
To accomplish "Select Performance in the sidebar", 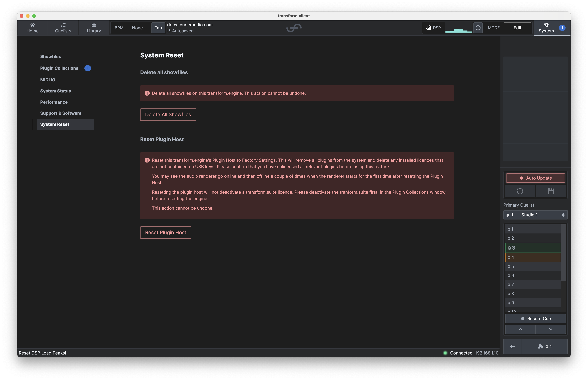I will [54, 102].
